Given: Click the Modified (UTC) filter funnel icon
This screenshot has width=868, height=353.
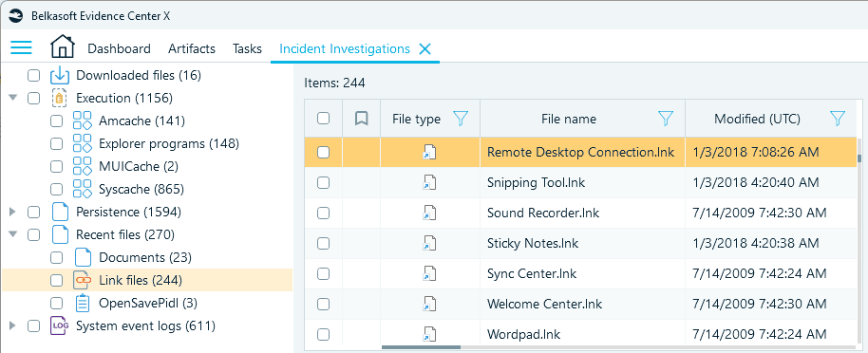Looking at the screenshot, I should (x=839, y=118).
